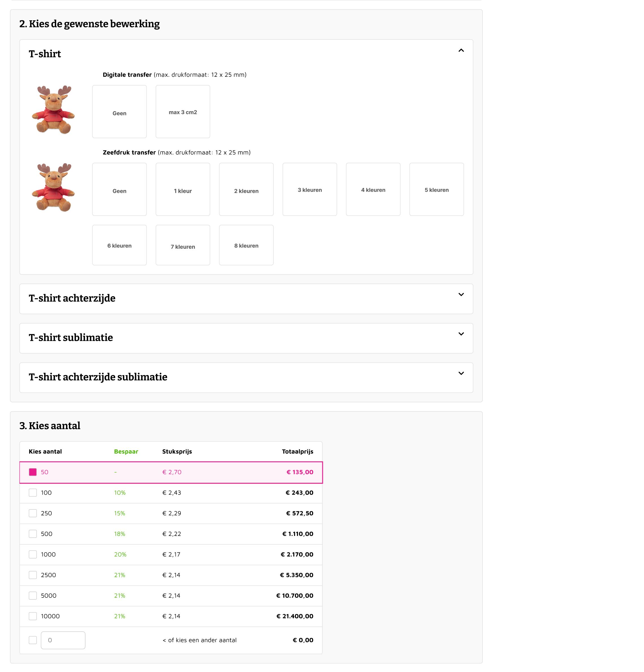Viewport: 644px width, 672px height.
Task: Collapse the T-shirt section chevron
Action: click(460, 50)
